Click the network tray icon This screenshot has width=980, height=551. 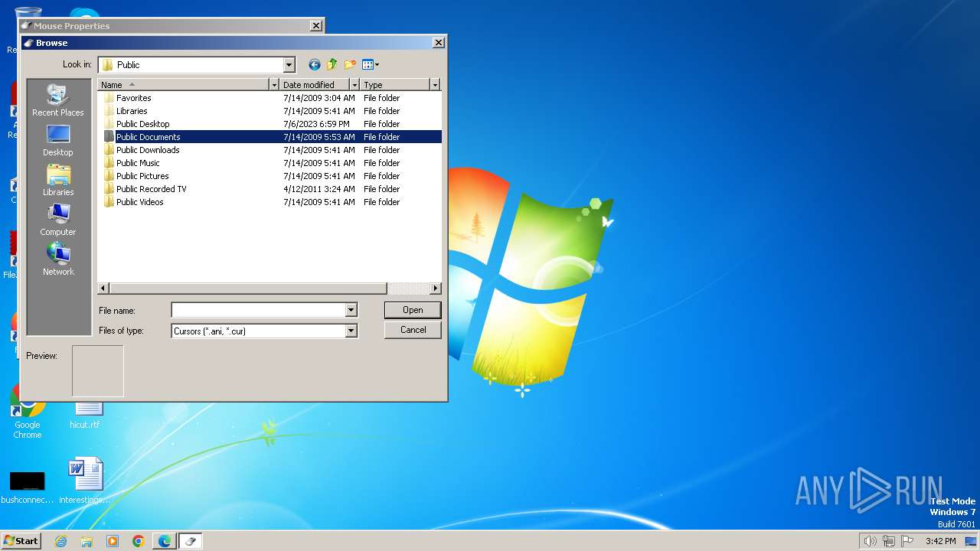tap(889, 541)
